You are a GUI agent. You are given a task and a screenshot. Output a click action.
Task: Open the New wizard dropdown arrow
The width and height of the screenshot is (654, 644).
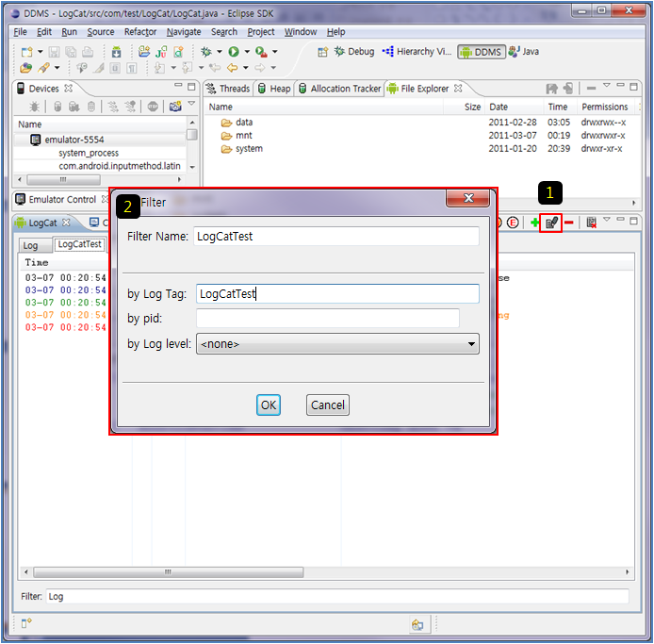click(41, 52)
